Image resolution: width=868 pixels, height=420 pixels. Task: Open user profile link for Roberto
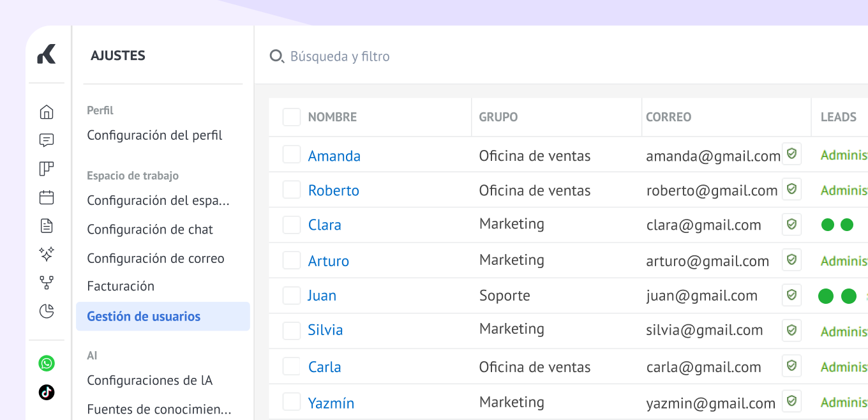(333, 190)
